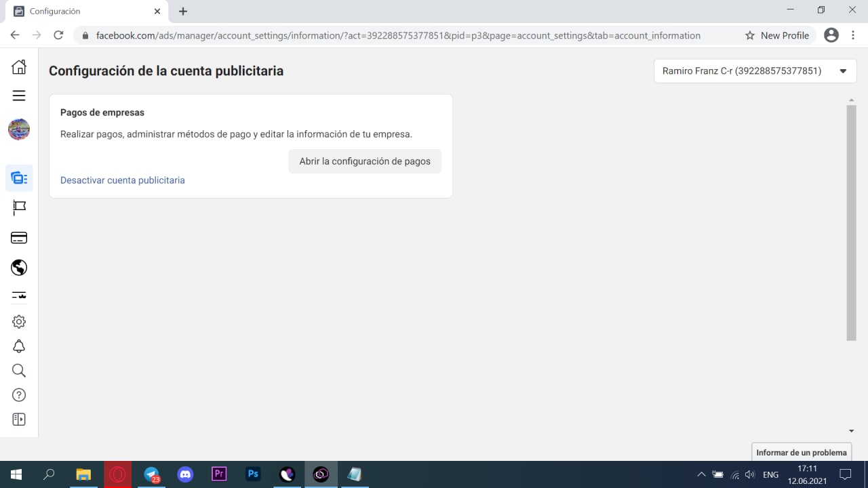Close the Configuración browser tab
The height and width of the screenshot is (488, 868).
(x=157, y=12)
